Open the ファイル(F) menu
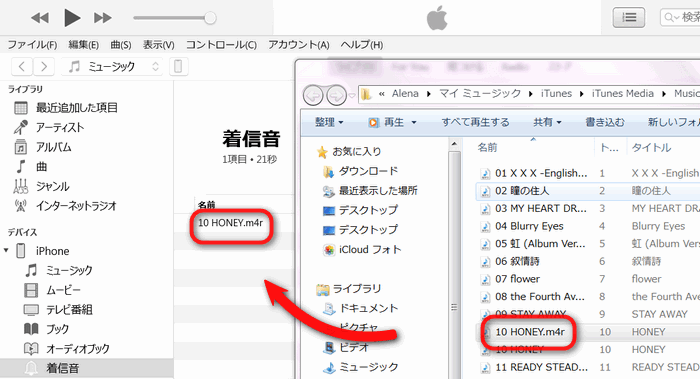The width and height of the screenshot is (700, 379). pos(32,45)
